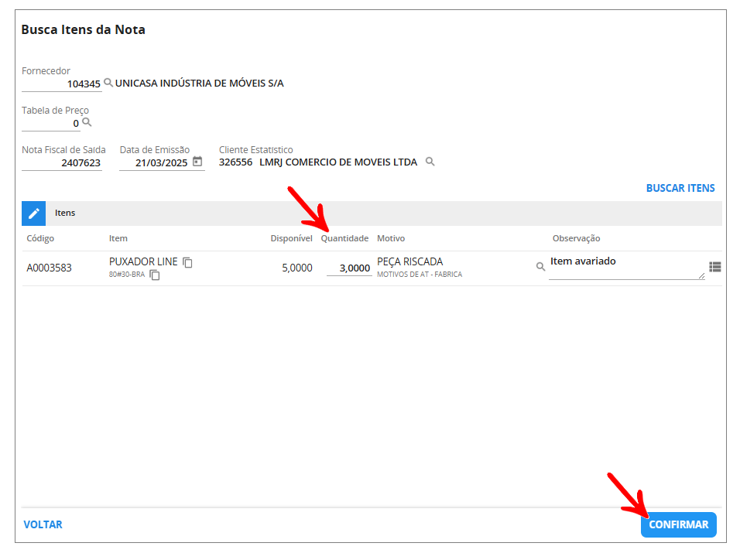Click the Observação column header

point(576,238)
